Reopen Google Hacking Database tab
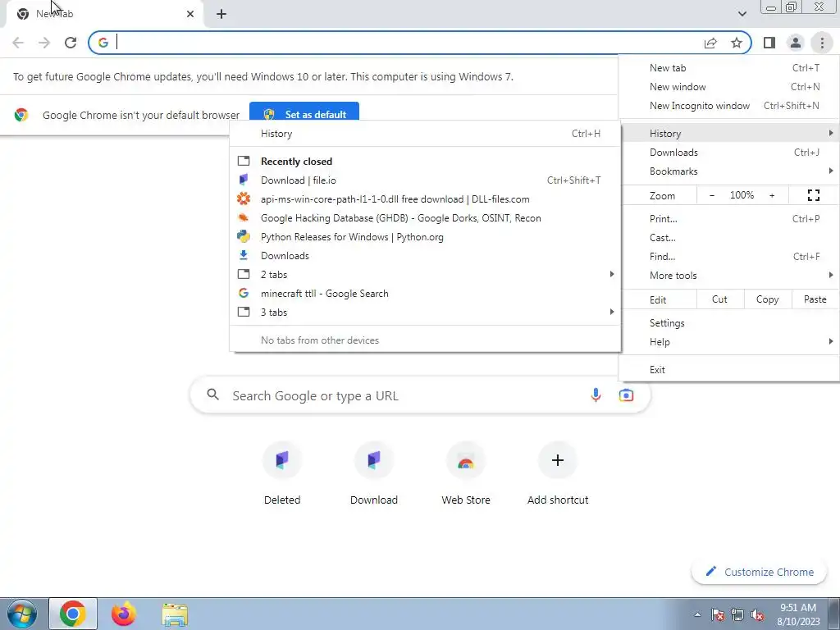840x630 pixels. [x=425, y=218]
